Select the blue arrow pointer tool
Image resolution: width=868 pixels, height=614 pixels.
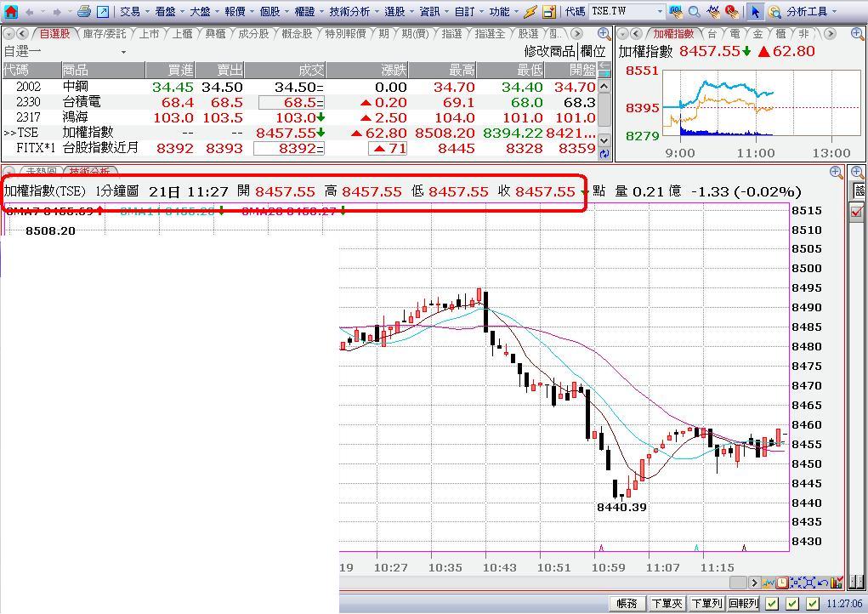755,12
